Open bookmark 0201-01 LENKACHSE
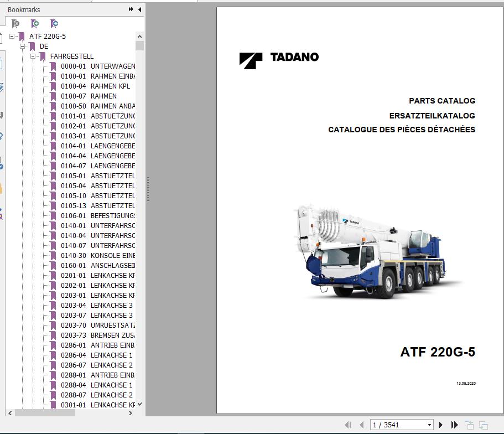 coord(98,276)
